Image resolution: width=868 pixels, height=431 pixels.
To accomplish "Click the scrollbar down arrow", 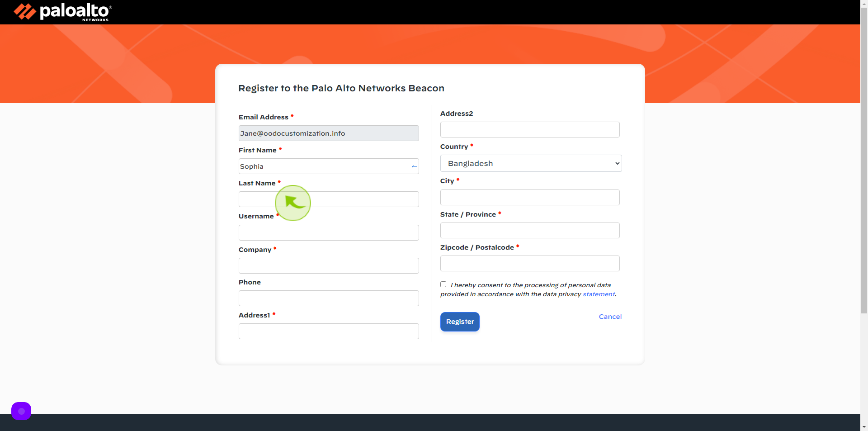I will tap(864, 427).
